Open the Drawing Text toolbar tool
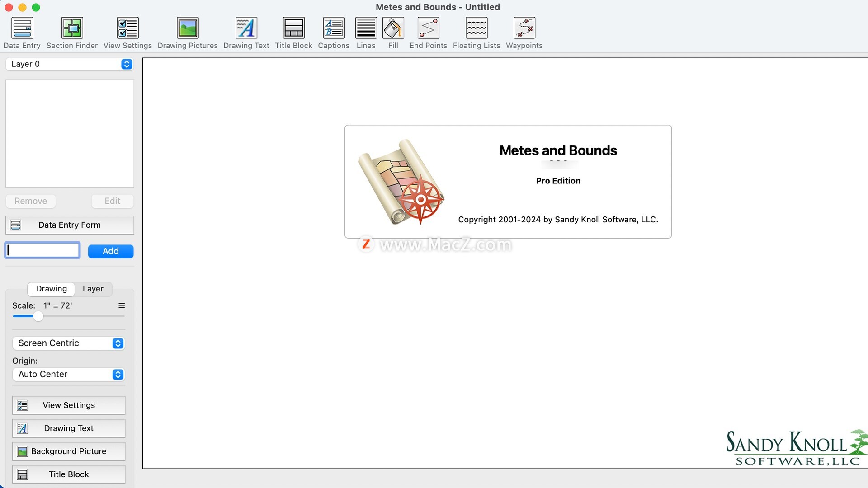The image size is (868, 488). [246, 28]
